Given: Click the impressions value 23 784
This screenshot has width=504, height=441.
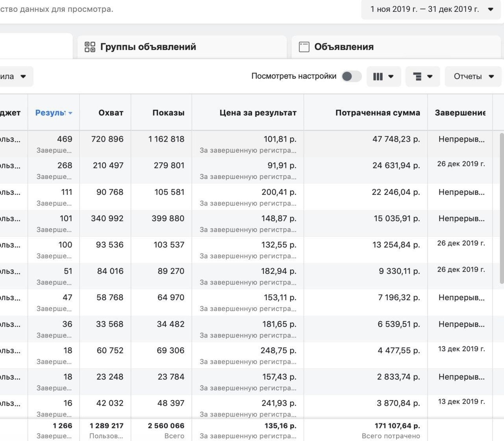Looking at the screenshot, I should click(171, 377).
